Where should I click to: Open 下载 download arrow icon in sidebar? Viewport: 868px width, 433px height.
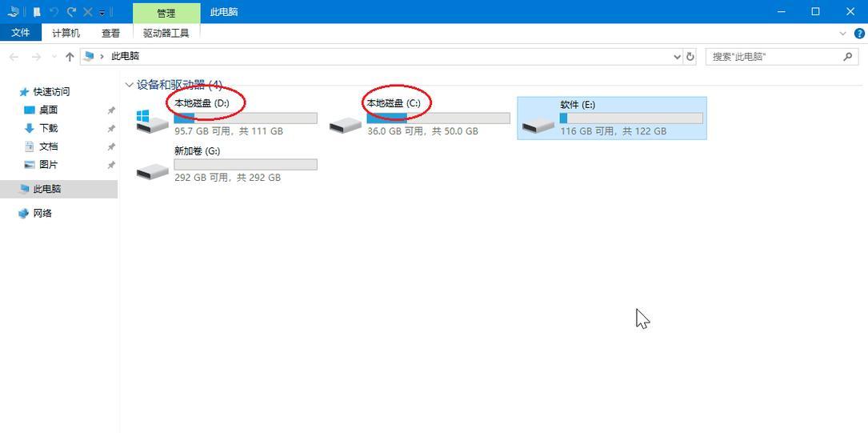(30, 129)
